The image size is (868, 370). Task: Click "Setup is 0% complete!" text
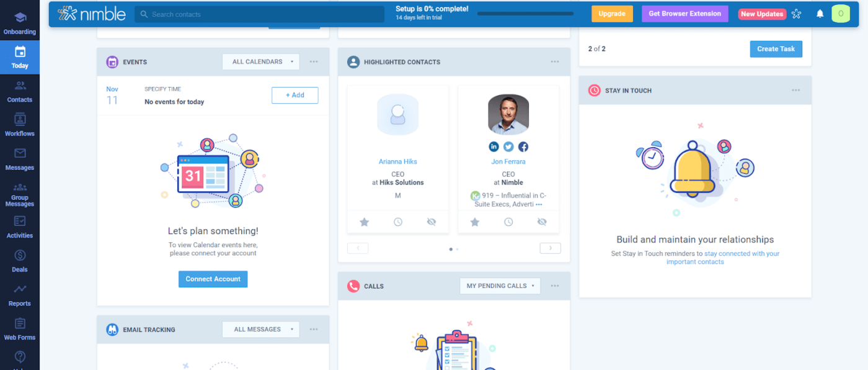(432, 9)
